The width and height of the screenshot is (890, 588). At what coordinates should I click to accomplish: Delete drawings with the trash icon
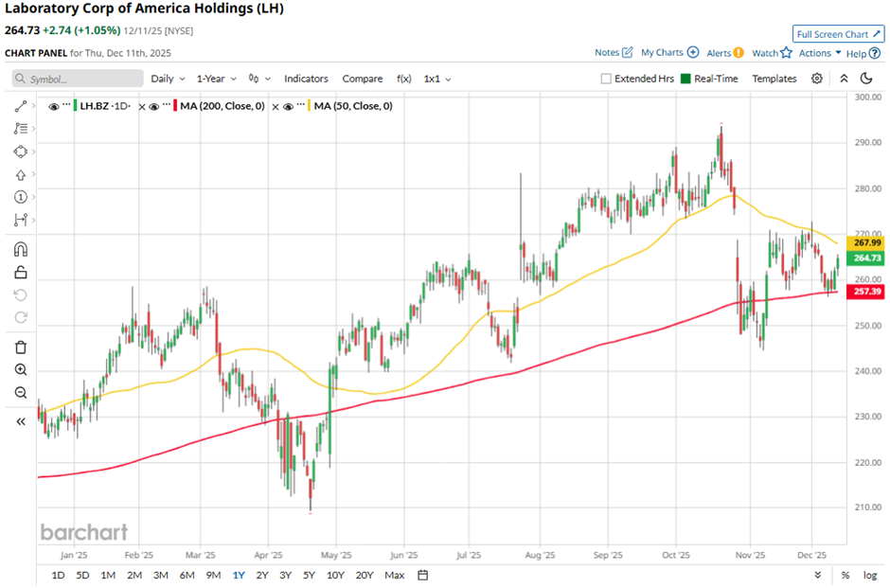point(21,347)
